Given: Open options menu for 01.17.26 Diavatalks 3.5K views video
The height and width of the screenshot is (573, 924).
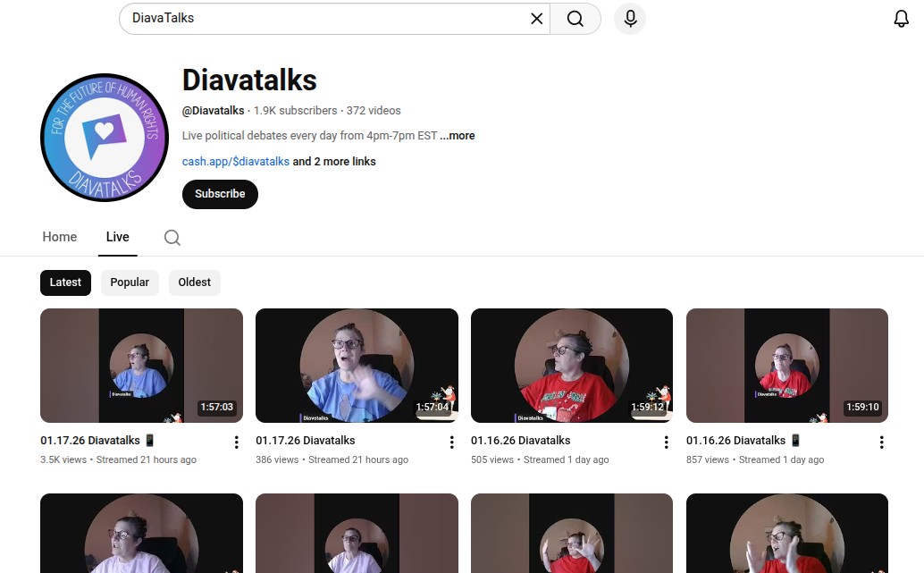Looking at the screenshot, I should (x=236, y=442).
